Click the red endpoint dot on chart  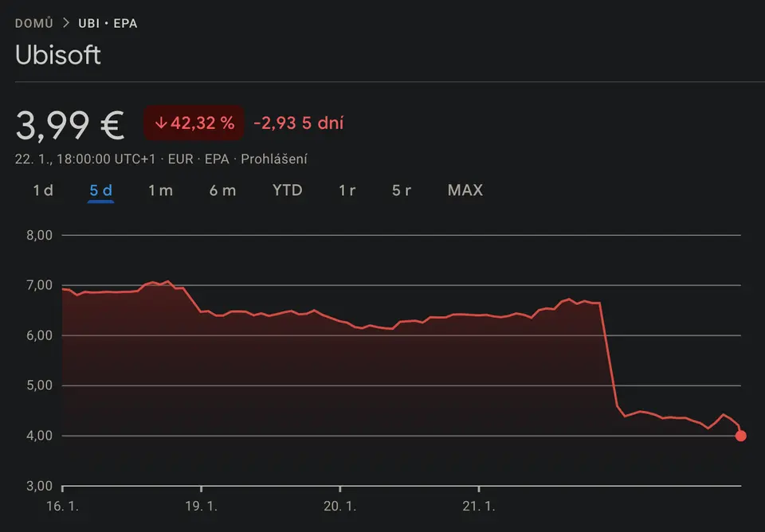(741, 436)
